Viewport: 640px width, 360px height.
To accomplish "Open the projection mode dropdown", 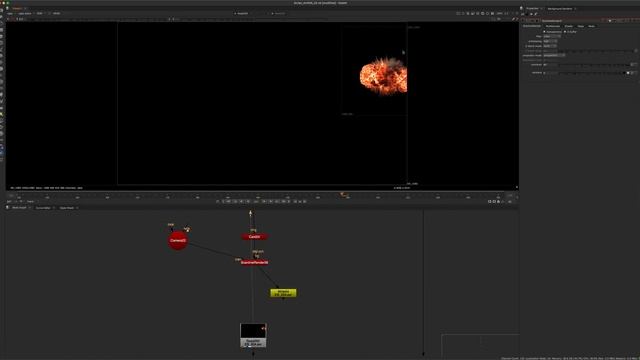I will coord(554,55).
